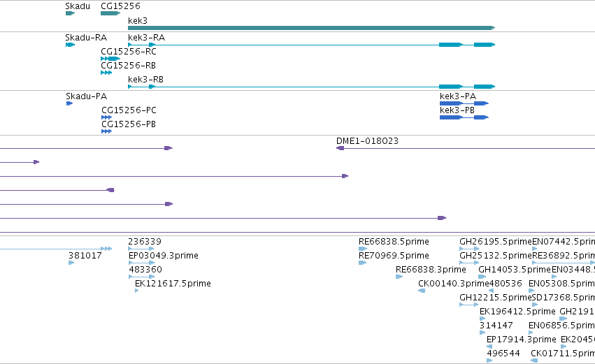Viewport: 595px width, 364px height.
Task: Select the GH26195.5prime EST label
Action: click(x=496, y=242)
